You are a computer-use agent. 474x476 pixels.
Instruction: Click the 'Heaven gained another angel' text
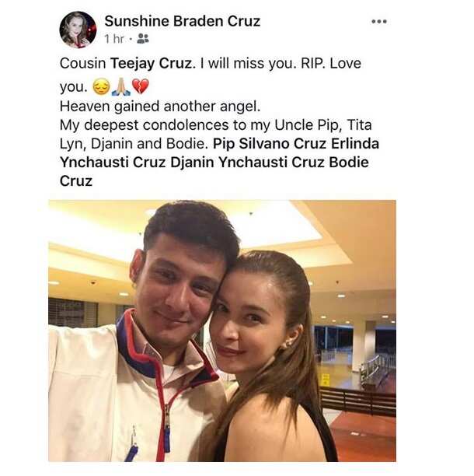click(160, 107)
